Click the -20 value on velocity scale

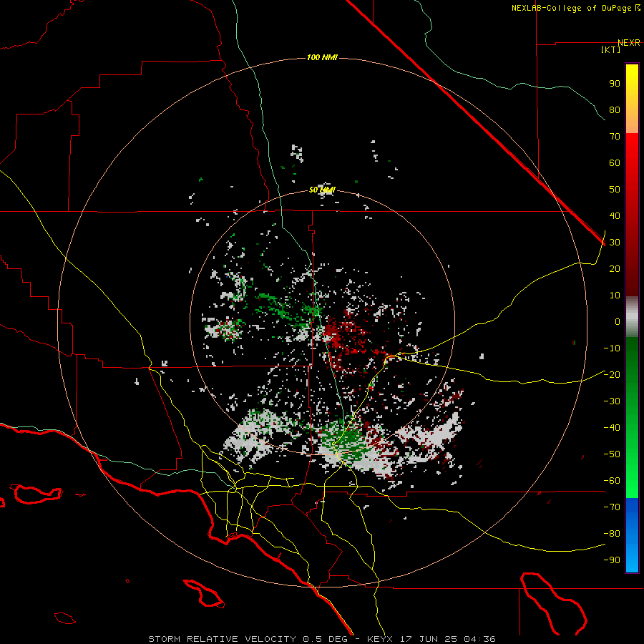click(612, 375)
